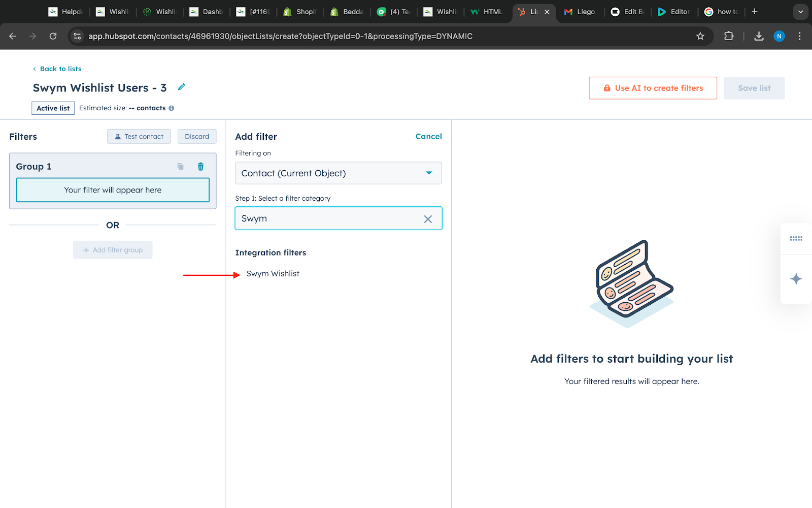Image resolution: width=812 pixels, height=508 pixels.
Task: Switch to the Edit B tab
Action: pyautogui.click(x=627, y=12)
